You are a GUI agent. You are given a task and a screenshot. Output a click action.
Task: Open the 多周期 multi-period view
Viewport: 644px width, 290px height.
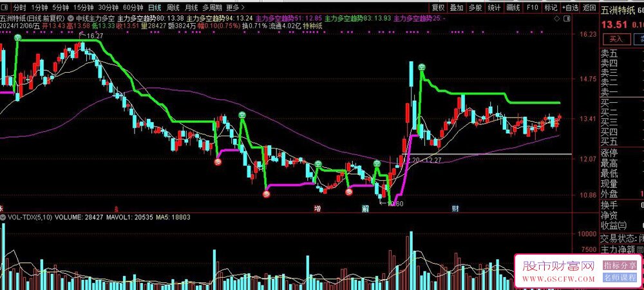(212, 7)
